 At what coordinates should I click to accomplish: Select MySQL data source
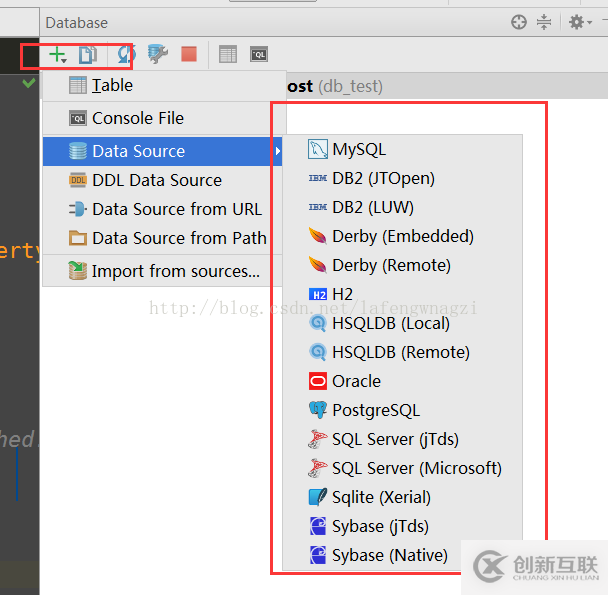point(402,150)
